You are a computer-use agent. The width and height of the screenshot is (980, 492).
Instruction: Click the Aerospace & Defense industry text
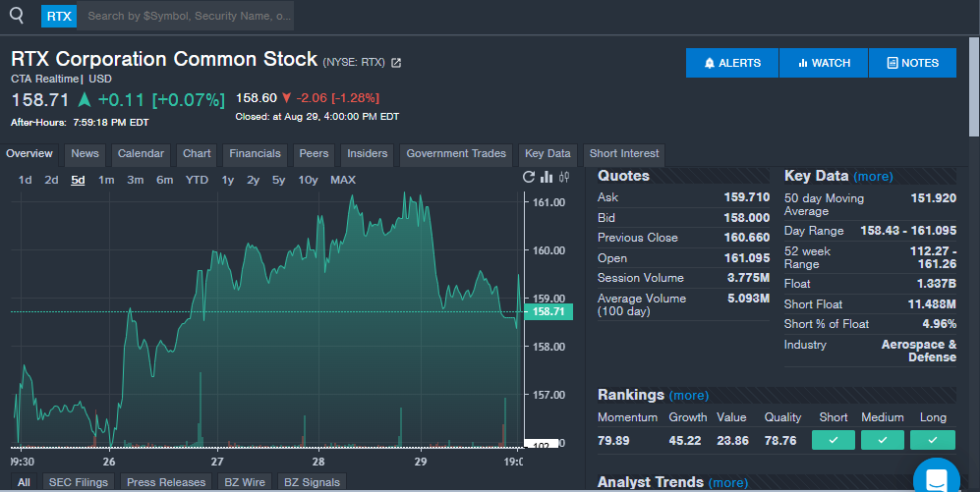[919, 351]
